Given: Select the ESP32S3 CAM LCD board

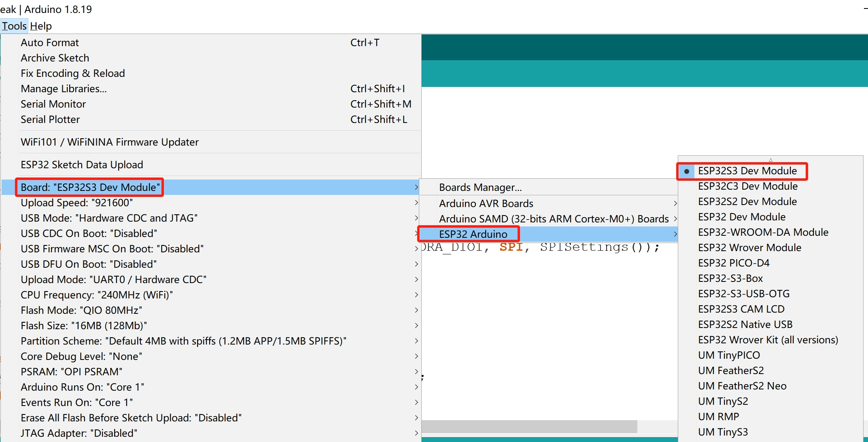Looking at the screenshot, I should pyautogui.click(x=770, y=309).
